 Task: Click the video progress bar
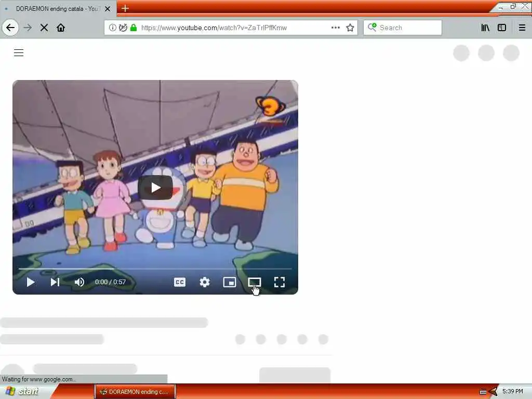coord(155,269)
